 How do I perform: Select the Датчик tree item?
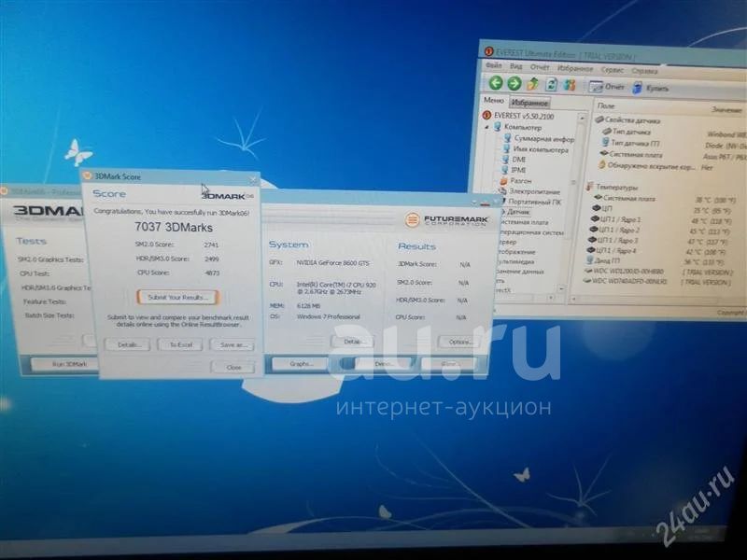tap(514, 212)
